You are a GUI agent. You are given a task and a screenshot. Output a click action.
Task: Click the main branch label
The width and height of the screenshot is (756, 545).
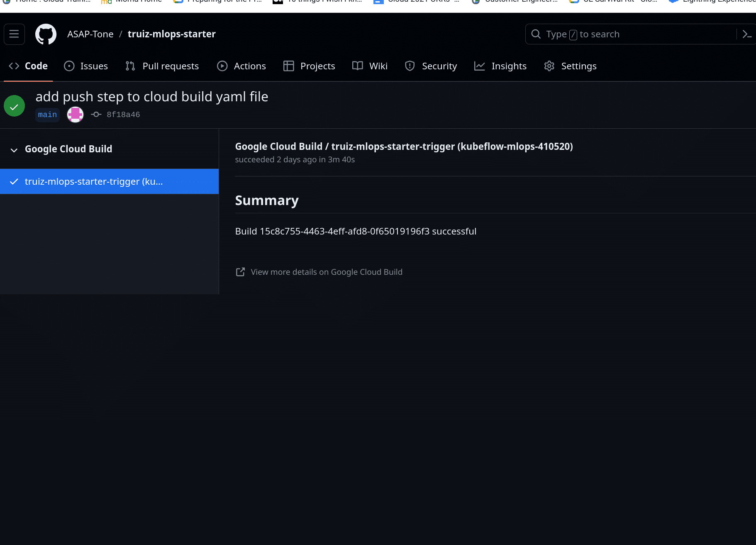pyautogui.click(x=47, y=115)
